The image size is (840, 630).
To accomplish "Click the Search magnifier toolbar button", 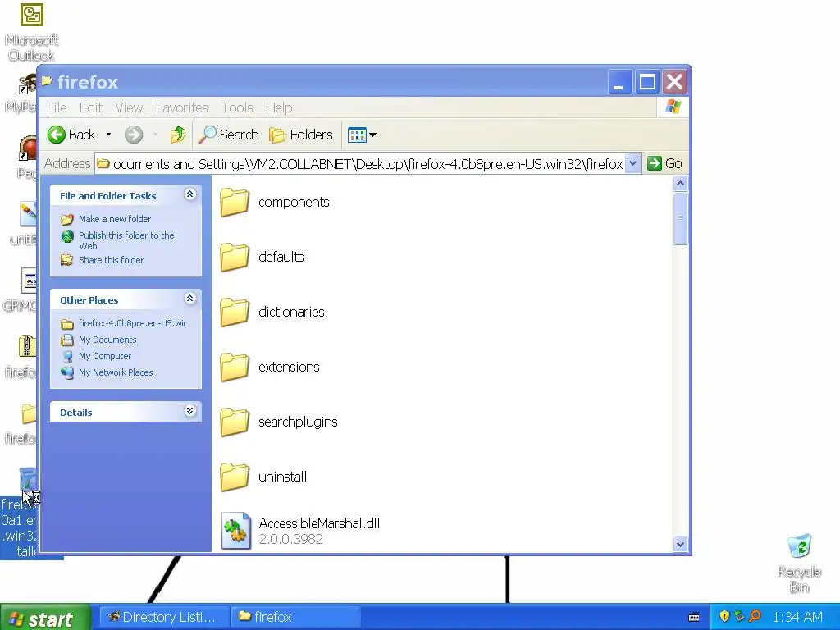I will pyautogui.click(x=228, y=135).
